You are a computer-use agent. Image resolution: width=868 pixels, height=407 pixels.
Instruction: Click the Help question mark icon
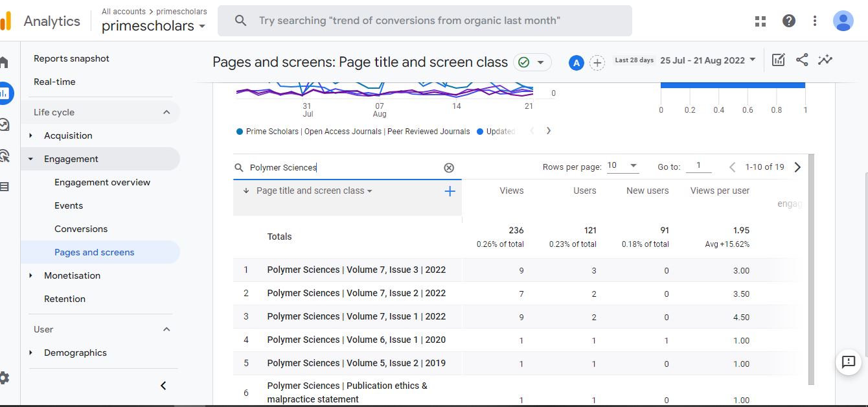pos(788,21)
